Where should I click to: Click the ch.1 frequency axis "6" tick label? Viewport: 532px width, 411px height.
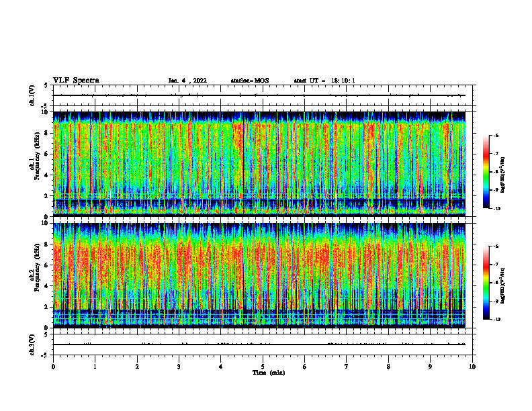[x=46, y=154]
